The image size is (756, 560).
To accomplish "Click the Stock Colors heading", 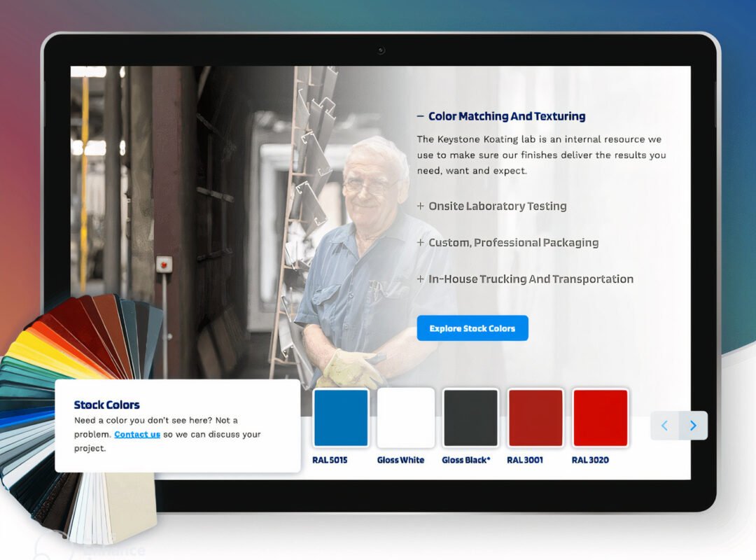I will (106, 405).
